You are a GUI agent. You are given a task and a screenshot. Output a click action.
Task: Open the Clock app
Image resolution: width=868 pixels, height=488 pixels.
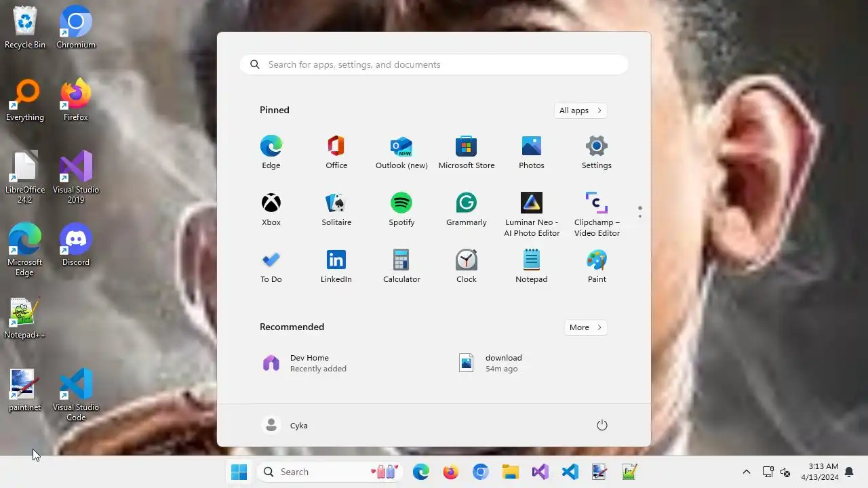click(x=467, y=266)
